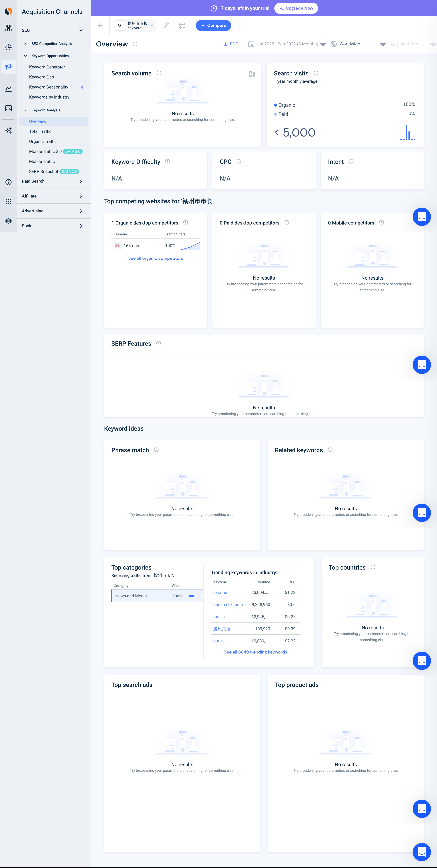Viewport: 437px width, 868px height.
Task: Click the CPC info icon
Action: coord(239,161)
